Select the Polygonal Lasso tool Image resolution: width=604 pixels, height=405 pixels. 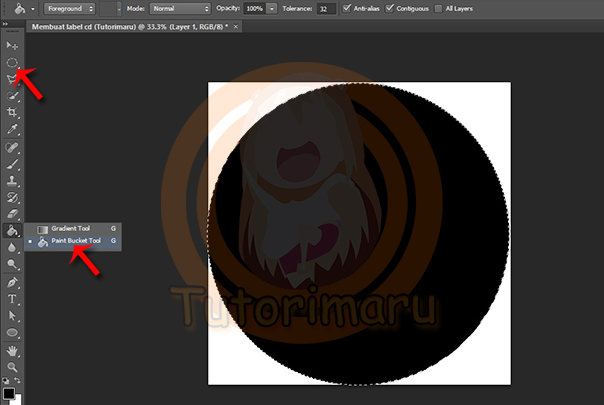[12, 79]
